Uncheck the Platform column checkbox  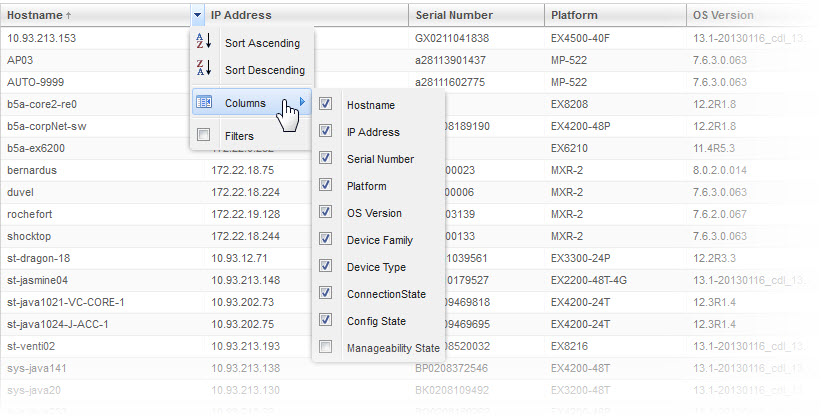(x=326, y=185)
